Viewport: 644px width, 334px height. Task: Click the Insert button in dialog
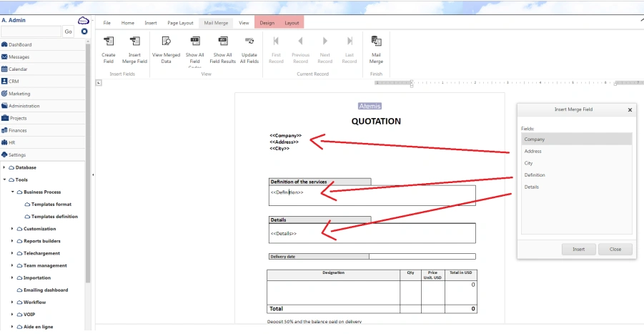click(578, 249)
